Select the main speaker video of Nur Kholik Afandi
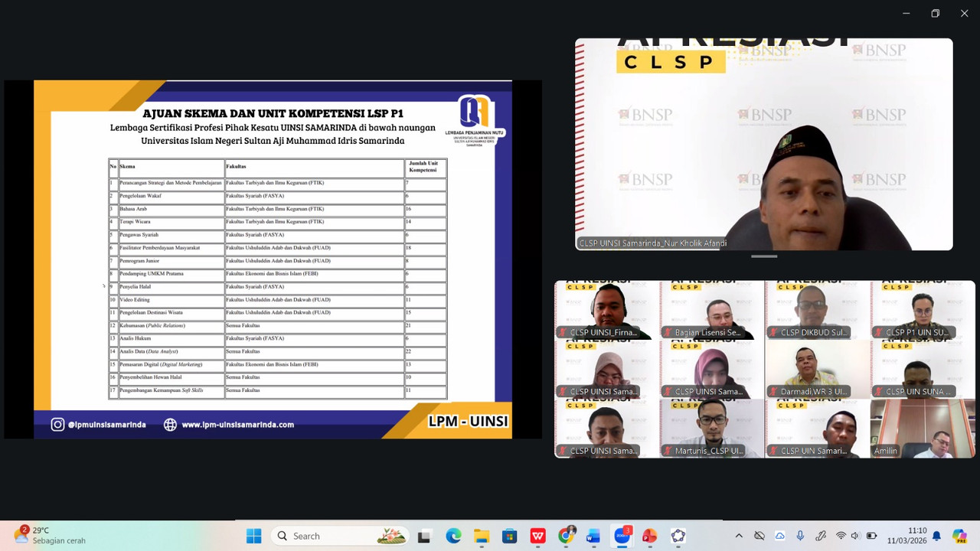980x551 pixels. [764, 145]
